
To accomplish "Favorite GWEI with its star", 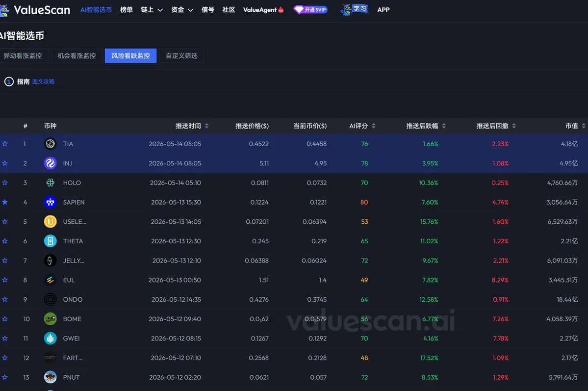I will (x=5, y=339).
